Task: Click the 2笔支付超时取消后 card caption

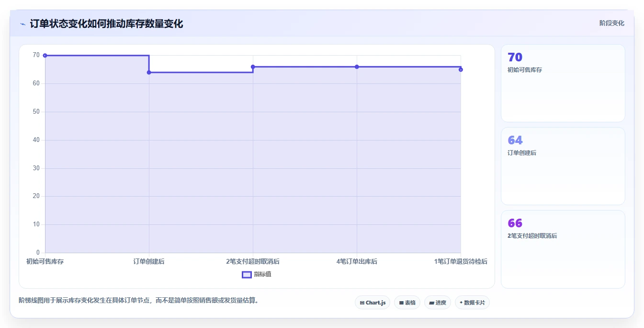Action: point(532,236)
